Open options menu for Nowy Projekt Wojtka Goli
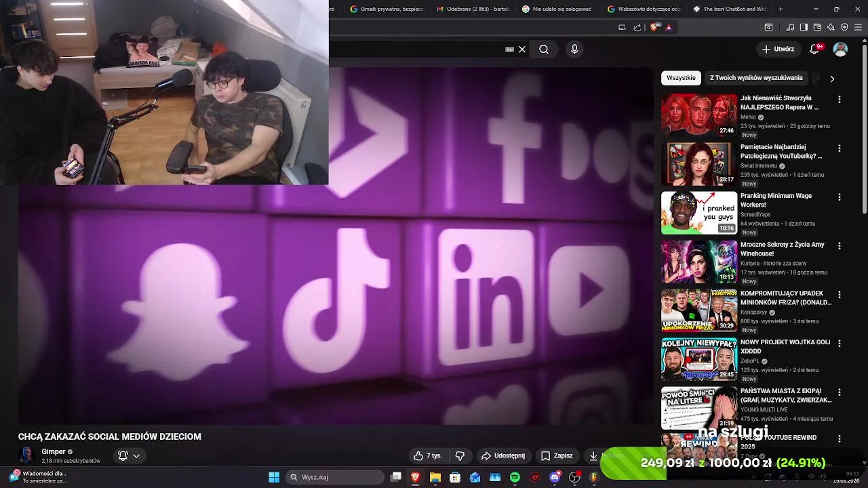 pos(840,343)
